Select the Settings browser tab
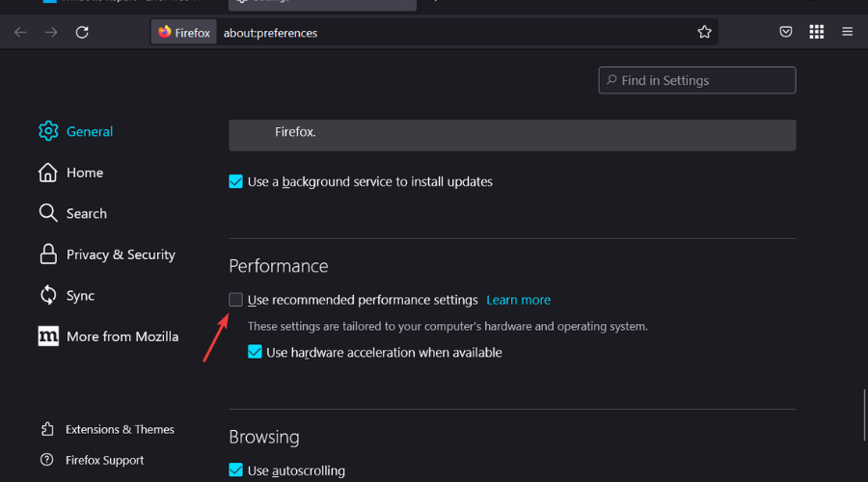 [322, 5]
